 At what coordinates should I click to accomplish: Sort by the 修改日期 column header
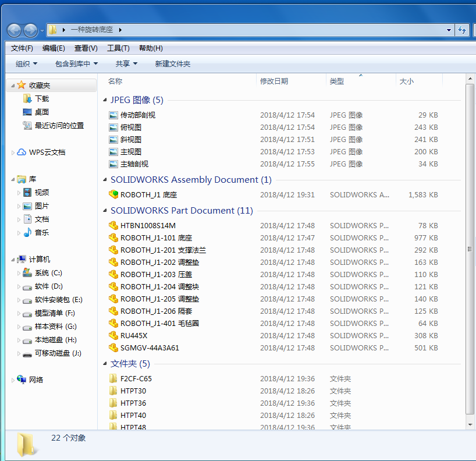(x=291, y=81)
